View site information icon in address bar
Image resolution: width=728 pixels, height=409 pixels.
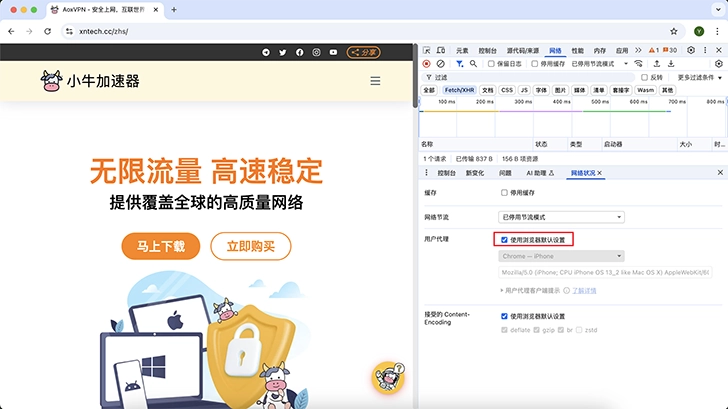(70, 31)
